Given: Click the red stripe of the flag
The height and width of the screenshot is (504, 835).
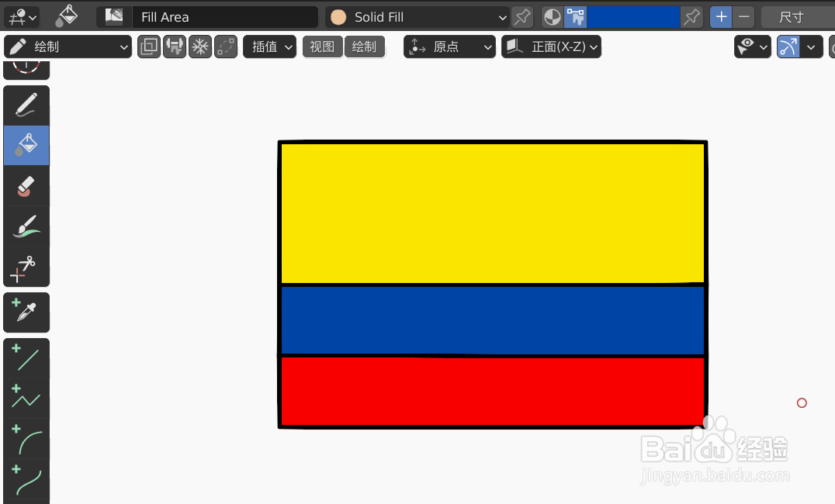Looking at the screenshot, I should [493, 391].
